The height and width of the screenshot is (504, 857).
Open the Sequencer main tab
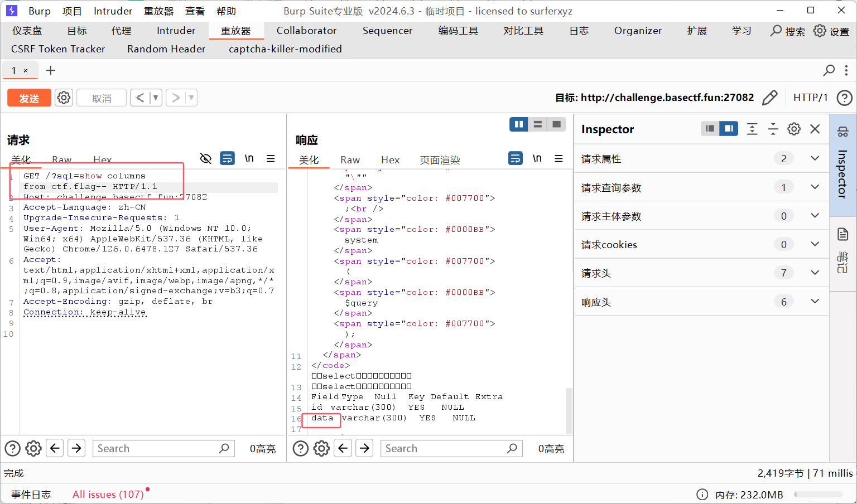coord(387,31)
